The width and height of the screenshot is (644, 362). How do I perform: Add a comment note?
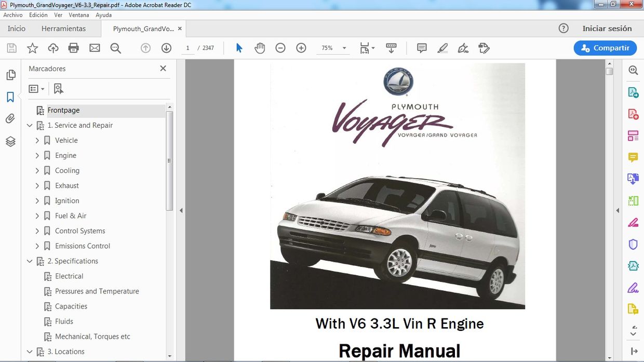pos(422,48)
